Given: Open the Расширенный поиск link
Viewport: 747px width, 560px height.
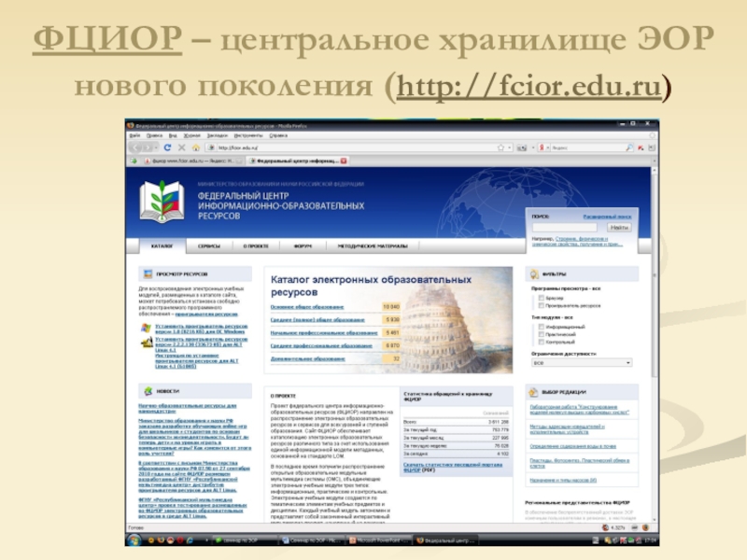Looking at the screenshot, I should tap(607, 217).
